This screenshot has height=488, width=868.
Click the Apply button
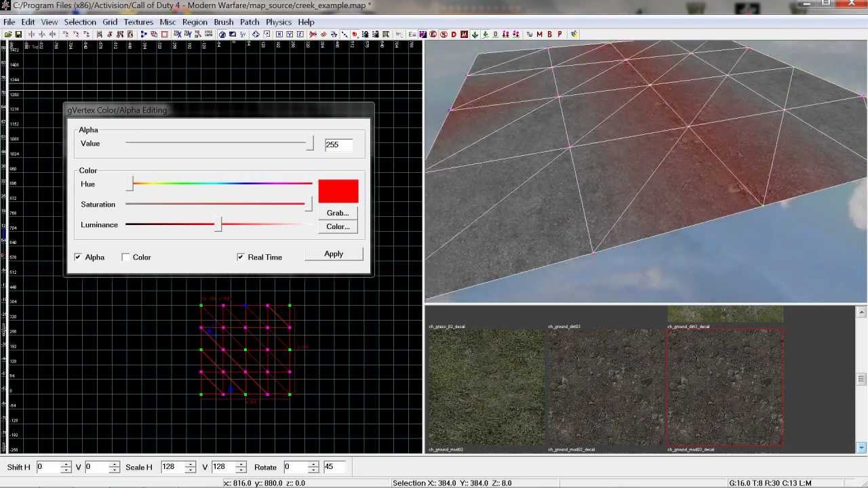tap(334, 253)
